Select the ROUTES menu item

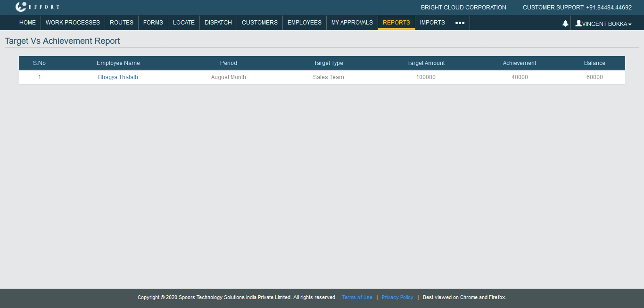tap(122, 23)
